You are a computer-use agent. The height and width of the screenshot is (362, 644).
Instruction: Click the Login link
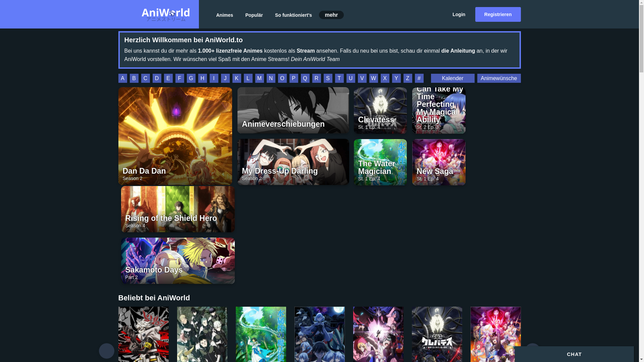459,14
